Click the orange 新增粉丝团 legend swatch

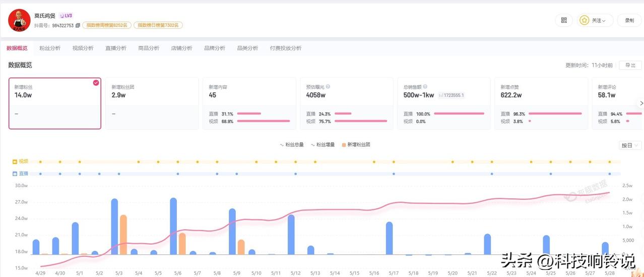click(344, 145)
